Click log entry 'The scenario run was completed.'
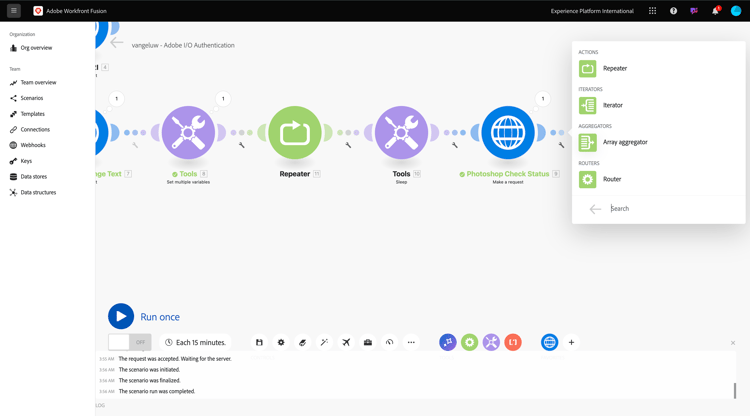This screenshot has width=750, height=416. click(157, 391)
